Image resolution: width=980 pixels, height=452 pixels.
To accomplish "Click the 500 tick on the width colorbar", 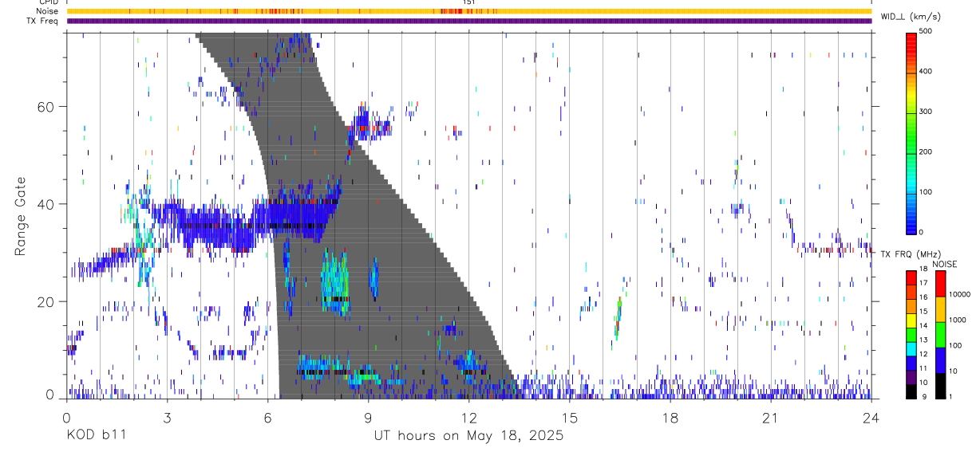I will click(927, 31).
